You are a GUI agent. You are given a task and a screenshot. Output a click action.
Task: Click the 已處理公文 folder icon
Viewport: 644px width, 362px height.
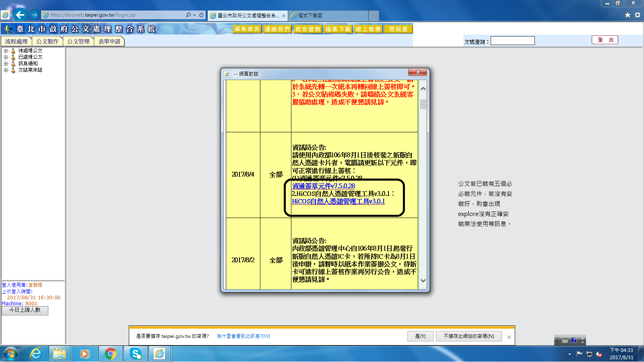(x=13, y=57)
